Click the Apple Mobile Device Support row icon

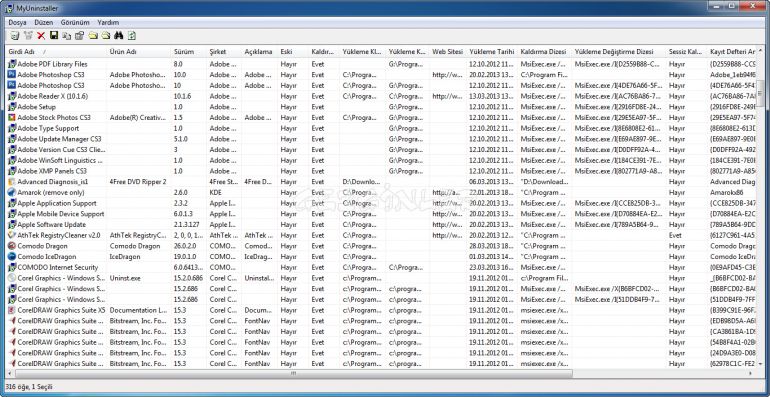pos(12,214)
